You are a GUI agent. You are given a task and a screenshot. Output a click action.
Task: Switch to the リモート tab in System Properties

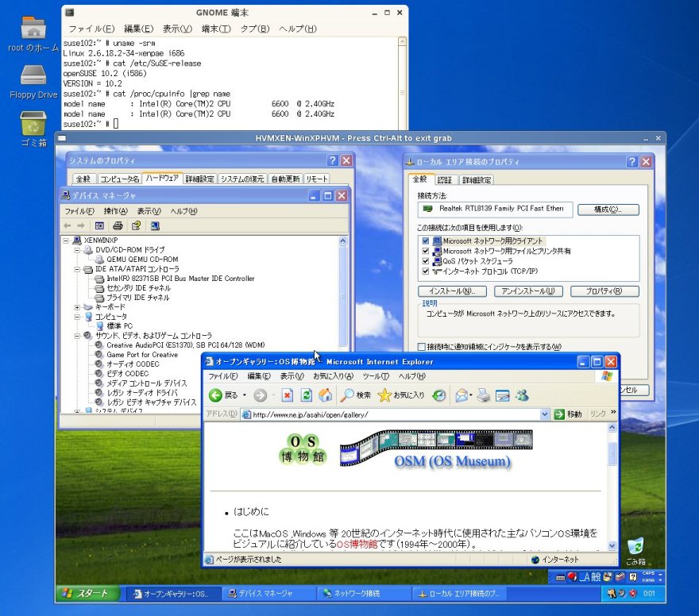pyautogui.click(x=317, y=179)
